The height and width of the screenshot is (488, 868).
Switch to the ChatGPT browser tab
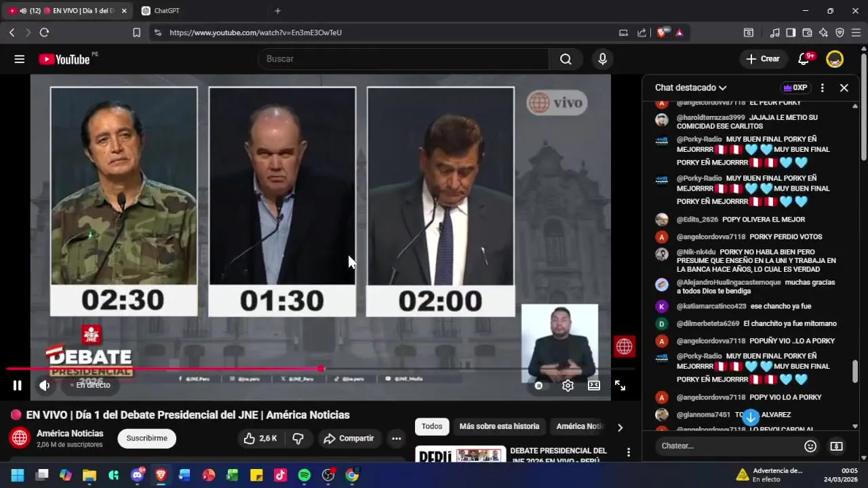click(x=166, y=11)
